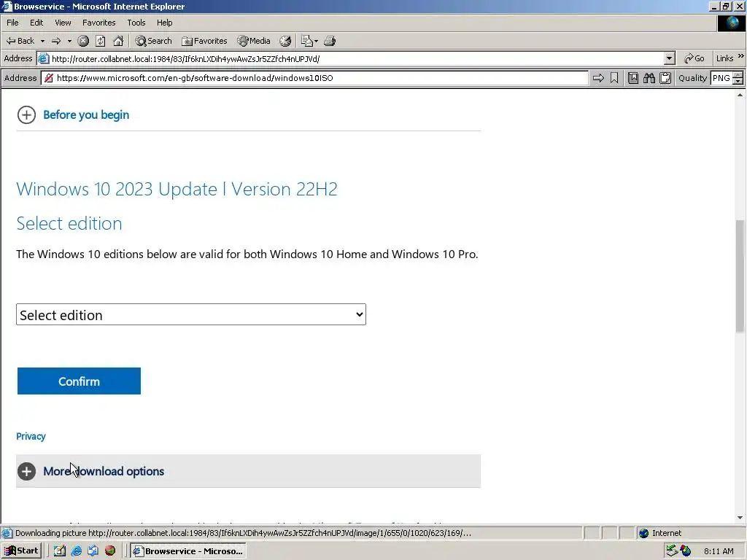This screenshot has width=747, height=560.
Task: Stop page loading with the Stop icon
Action: coord(83,41)
